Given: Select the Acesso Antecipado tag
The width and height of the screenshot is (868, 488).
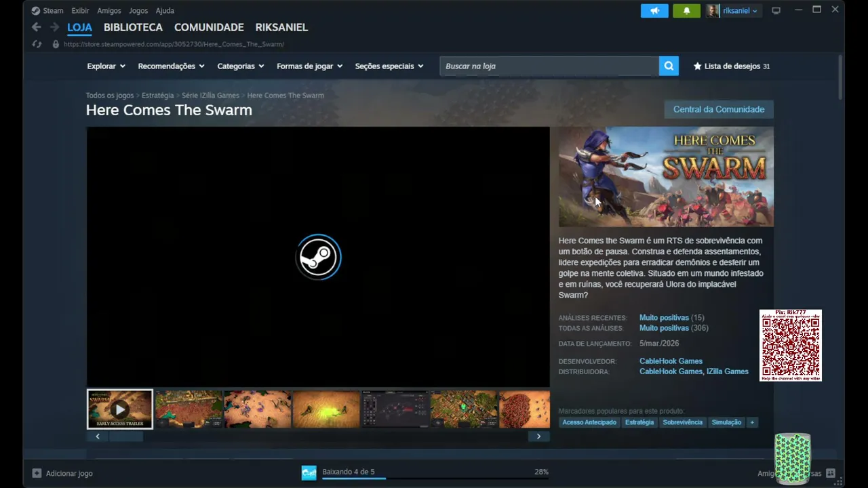Looking at the screenshot, I should tap(589, 422).
